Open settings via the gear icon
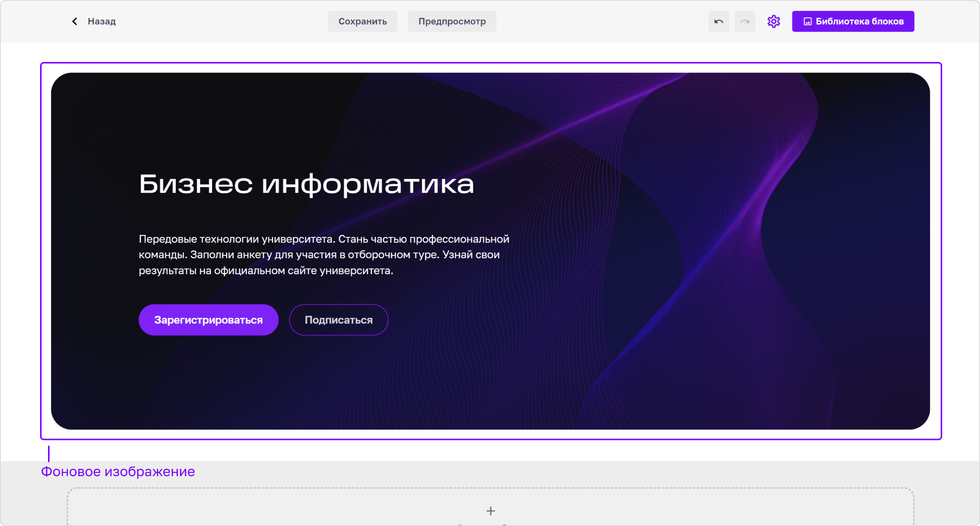This screenshot has width=980, height=526. coord(774,21)
